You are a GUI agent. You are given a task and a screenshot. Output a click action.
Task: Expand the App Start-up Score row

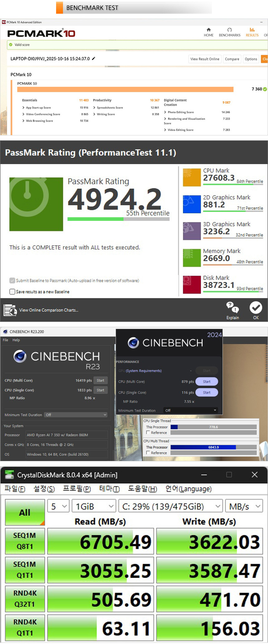[x=23, y=108]
